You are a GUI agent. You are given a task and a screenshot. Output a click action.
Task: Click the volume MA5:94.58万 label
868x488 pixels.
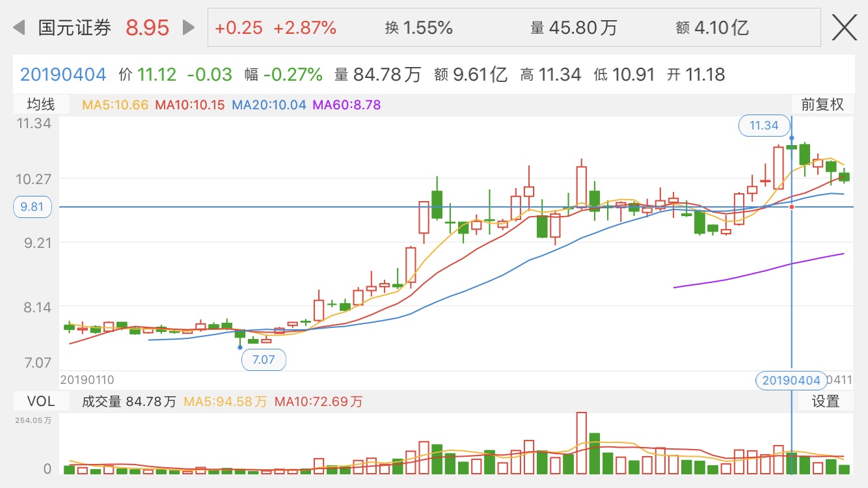point(225,401)
